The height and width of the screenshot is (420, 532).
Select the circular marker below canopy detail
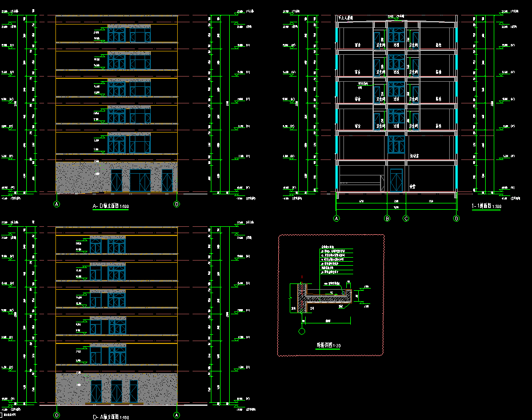(301, 330)
